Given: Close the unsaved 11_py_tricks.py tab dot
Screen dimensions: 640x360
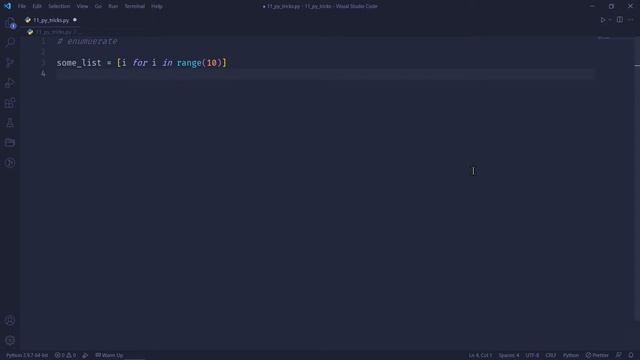Looking at the screenshot, I should click(75, 20).
